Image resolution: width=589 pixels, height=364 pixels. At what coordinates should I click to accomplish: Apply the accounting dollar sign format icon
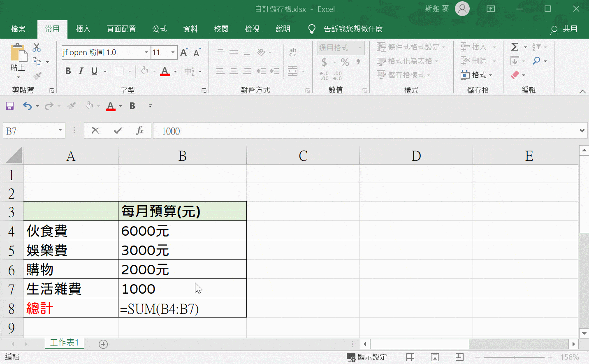[x=325, y=62]
